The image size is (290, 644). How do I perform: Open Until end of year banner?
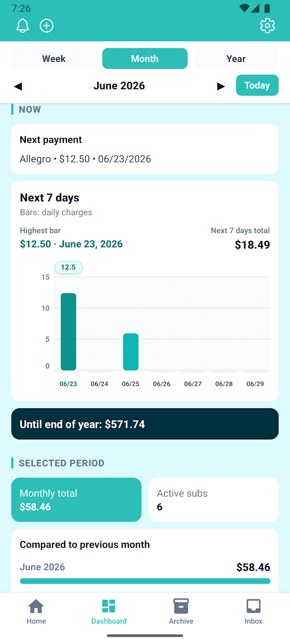145,424
